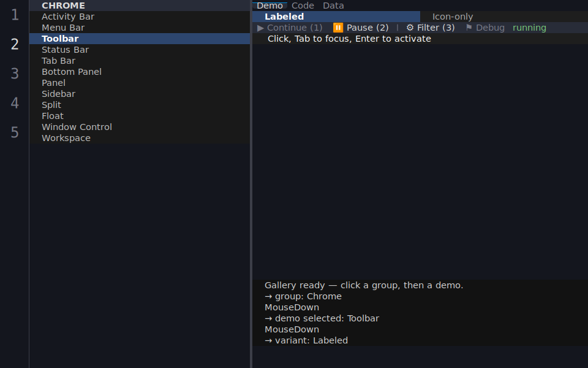Open the Status Bar demo
The image size is (588, 368).
(x=140, y=50)
